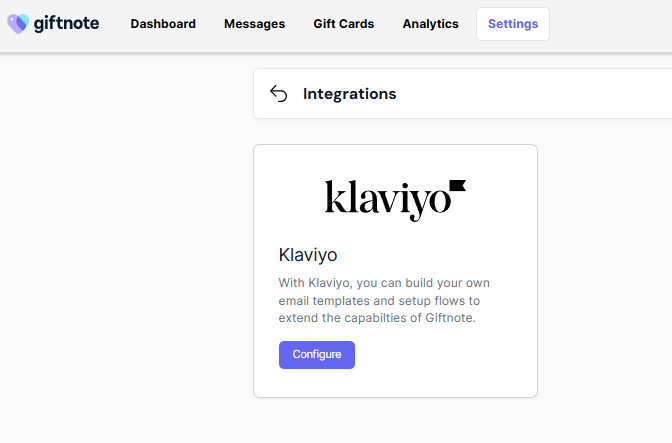Click the 'With Klaviyo, you can build' description
Screen dimensions: 672x443
[x=384, y=300]
